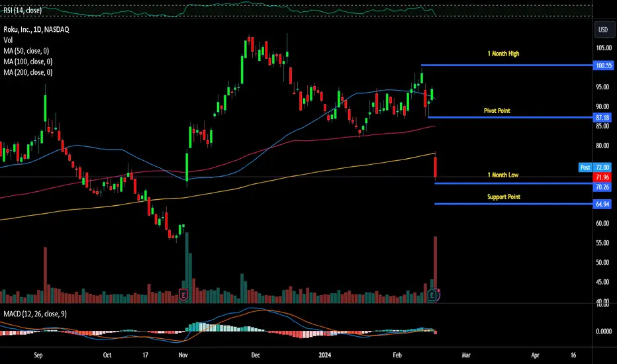Image resolution: width=617 pixels, height=364 pixels.
Task: Open the November earnings E marker
Action: point(183,295)
